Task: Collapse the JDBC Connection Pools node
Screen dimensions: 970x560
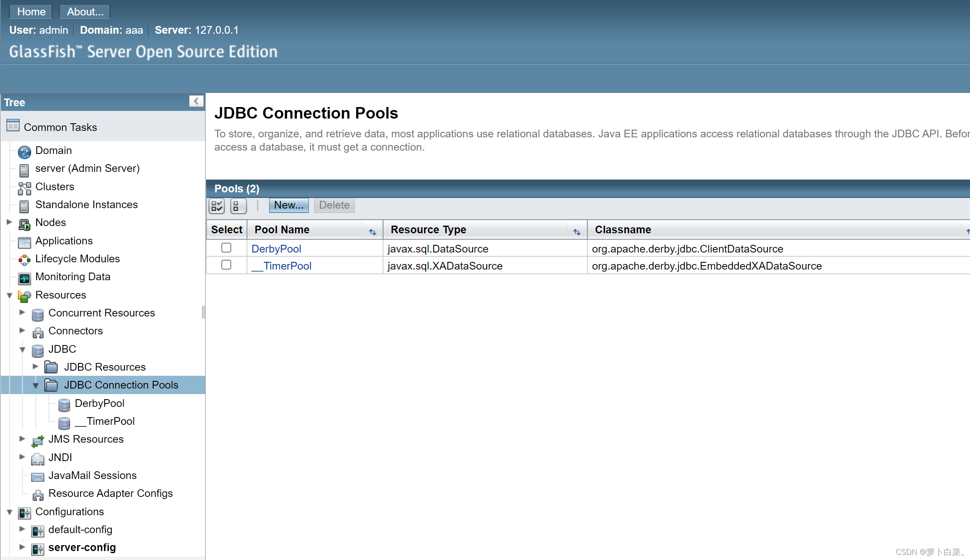Action: pyautogui.click(x=35, y=386)
